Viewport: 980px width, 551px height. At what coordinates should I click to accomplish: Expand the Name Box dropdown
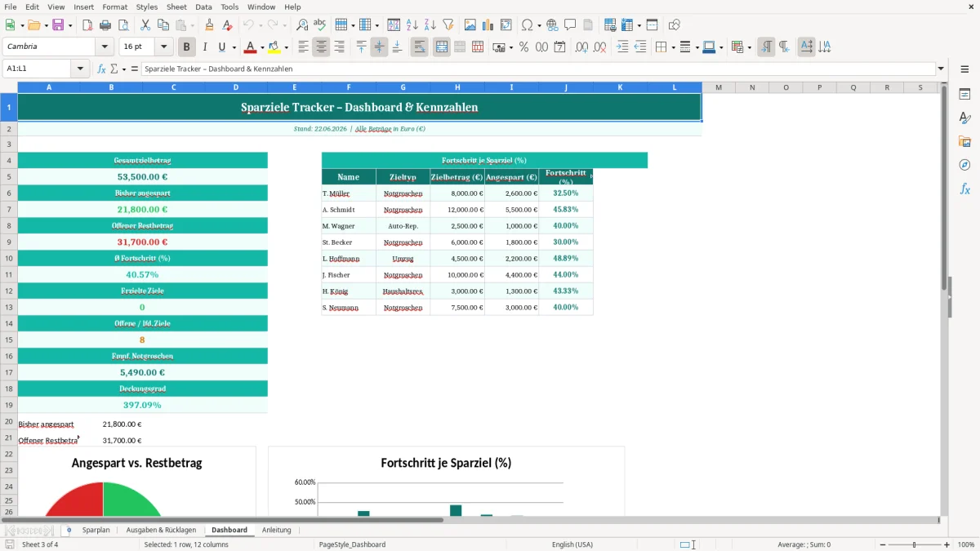pos(81,69)
